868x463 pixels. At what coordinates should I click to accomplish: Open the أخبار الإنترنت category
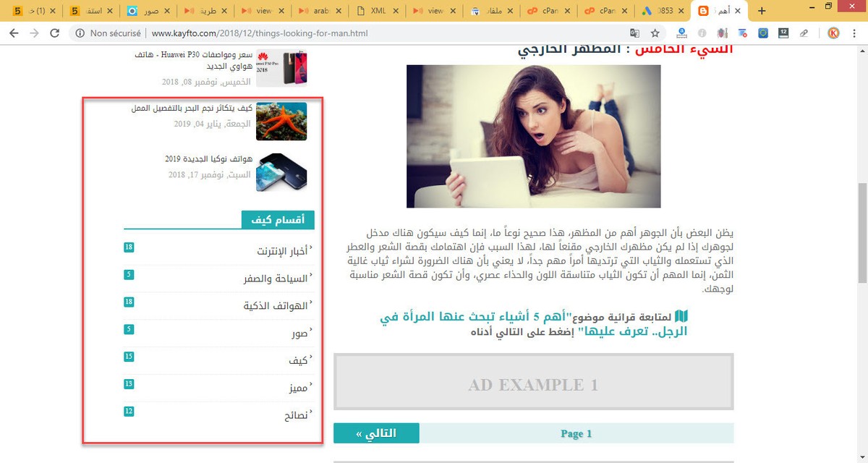click(x=282, y=252)
